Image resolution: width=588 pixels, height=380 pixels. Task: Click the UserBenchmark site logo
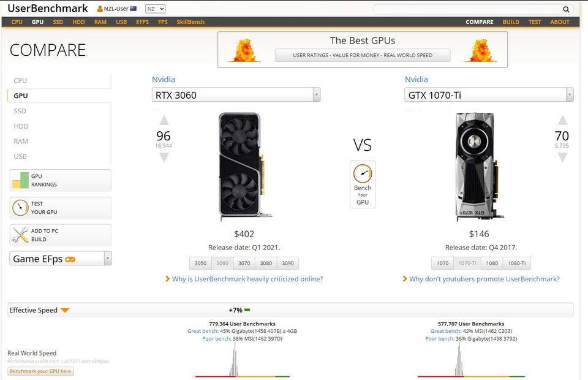tap(48, 8)
